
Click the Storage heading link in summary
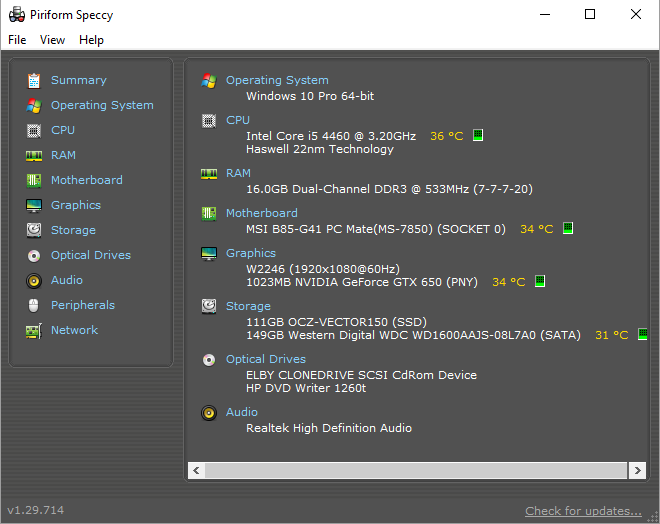point(248,306)
